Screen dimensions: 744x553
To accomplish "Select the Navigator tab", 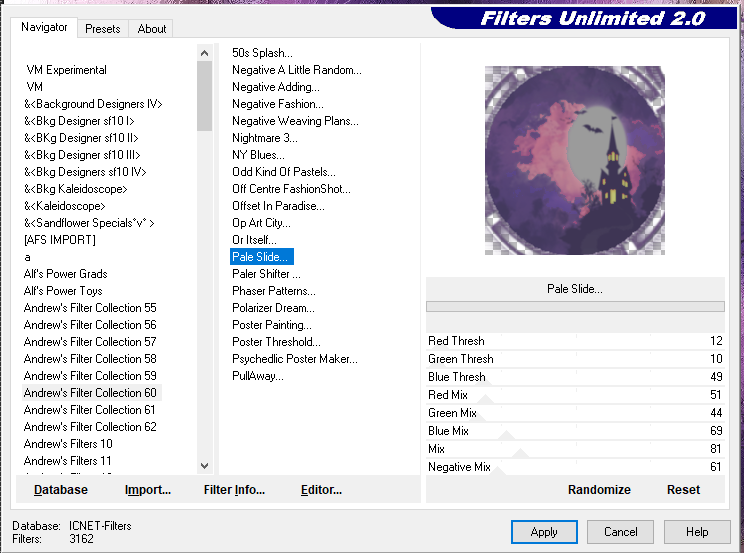I will point(45,28).
